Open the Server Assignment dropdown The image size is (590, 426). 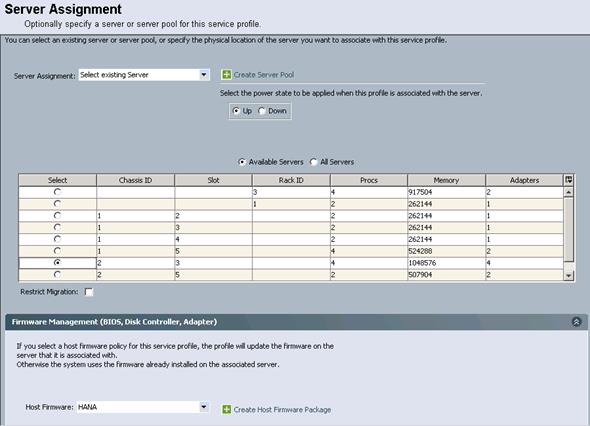point(204,75)
